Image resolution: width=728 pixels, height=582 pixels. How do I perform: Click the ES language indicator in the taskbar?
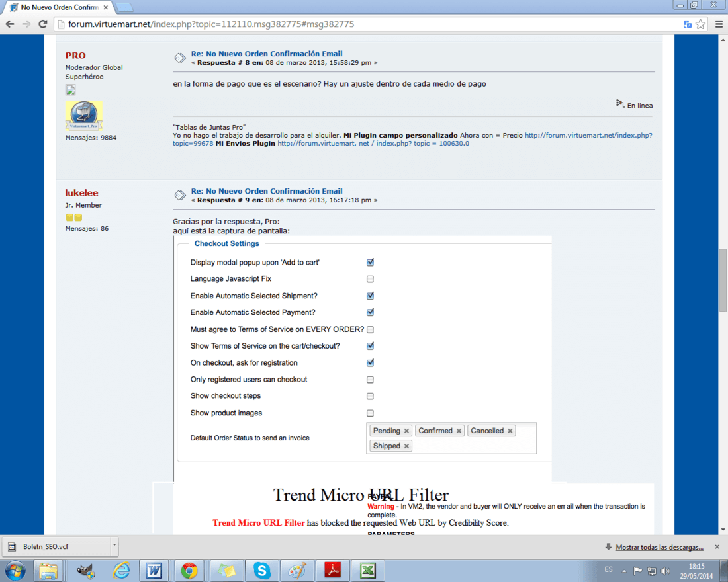[608, 569]
